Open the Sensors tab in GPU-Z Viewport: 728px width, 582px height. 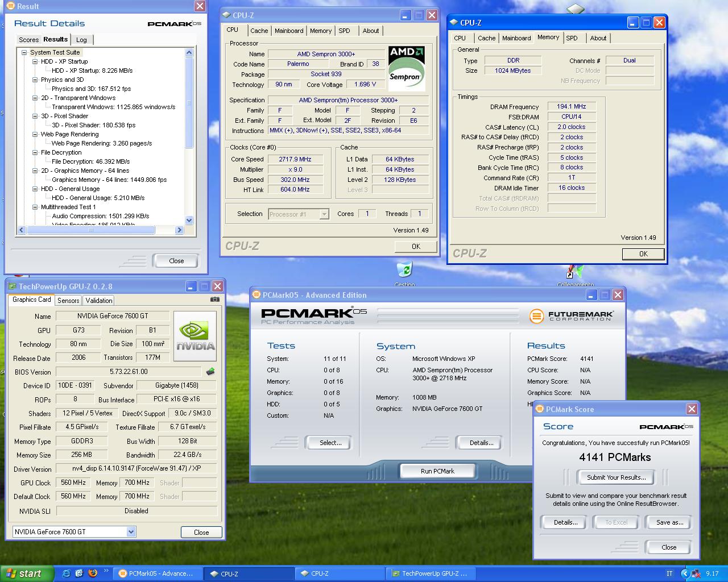point(68,301)
